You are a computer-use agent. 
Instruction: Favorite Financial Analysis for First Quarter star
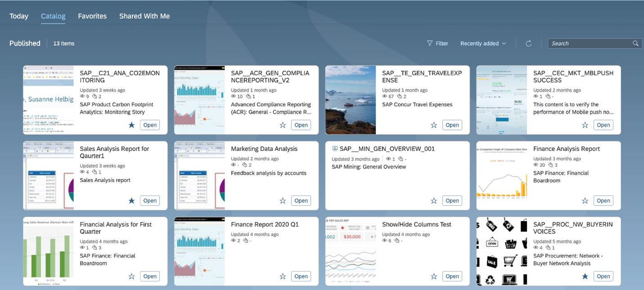click(x=132, y=276)
